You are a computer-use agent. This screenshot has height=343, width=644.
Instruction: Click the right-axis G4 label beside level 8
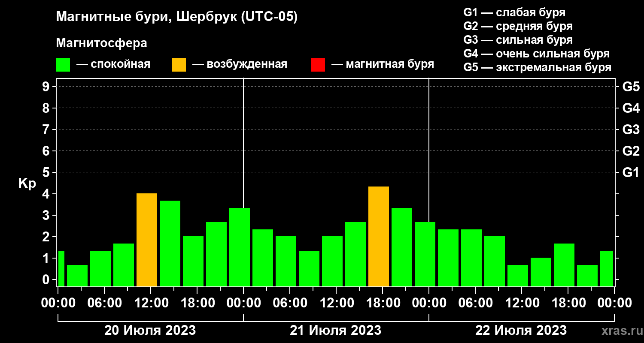631,108
